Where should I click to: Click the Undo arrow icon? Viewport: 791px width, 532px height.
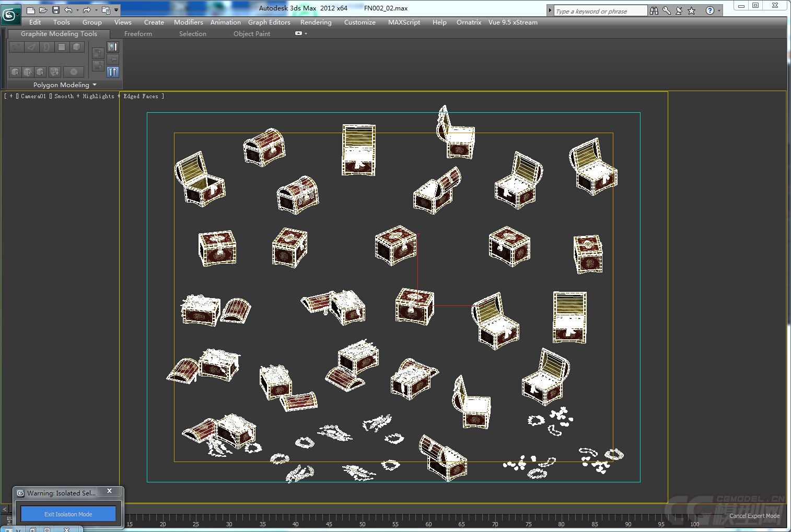[68, 10]
